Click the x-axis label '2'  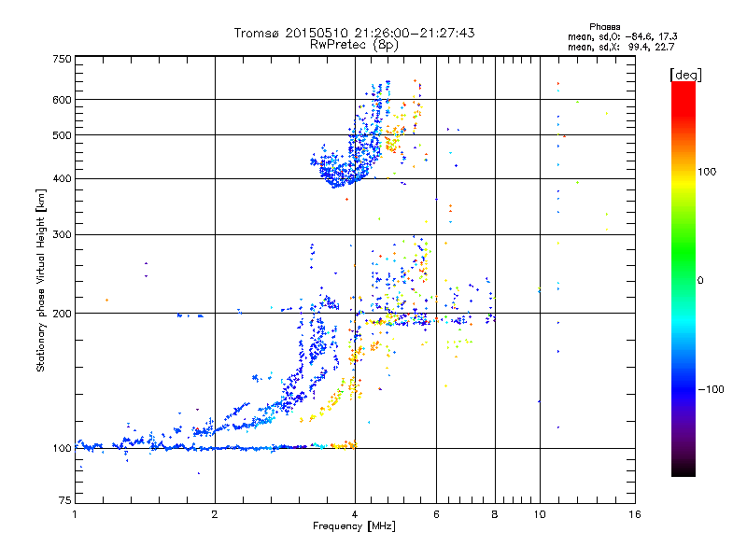(215, 514)
